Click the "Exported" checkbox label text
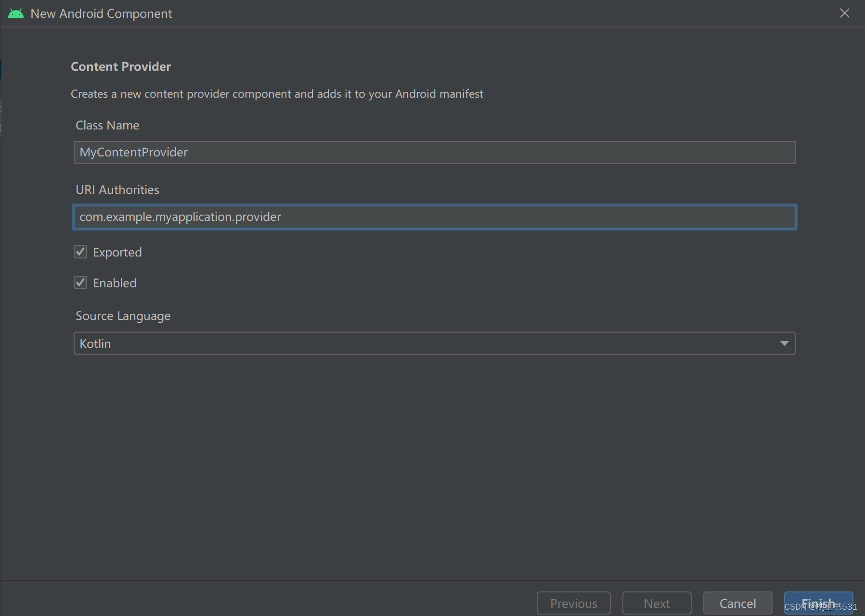 pos(117,253)
